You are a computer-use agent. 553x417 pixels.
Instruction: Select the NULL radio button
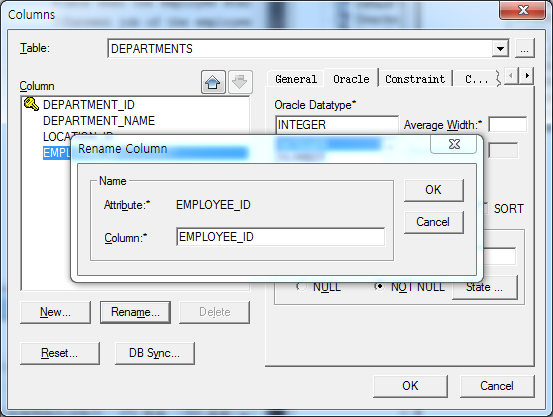(x=302, y=287)
